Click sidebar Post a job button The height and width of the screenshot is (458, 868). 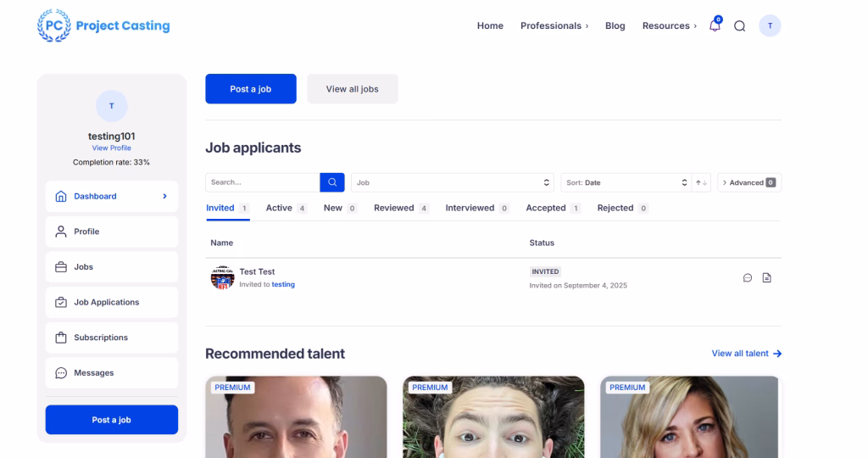tap(112, 420)
